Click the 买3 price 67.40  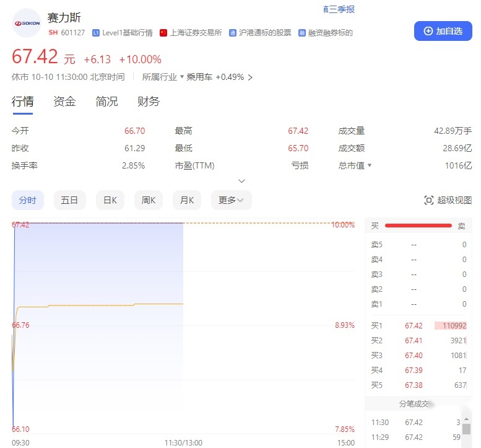(x=414, y=355)
